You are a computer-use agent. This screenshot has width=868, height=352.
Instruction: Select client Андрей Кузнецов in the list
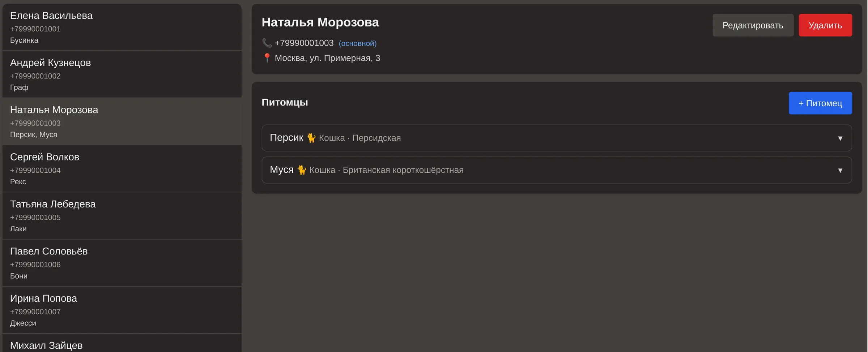(x=122, y=74)
